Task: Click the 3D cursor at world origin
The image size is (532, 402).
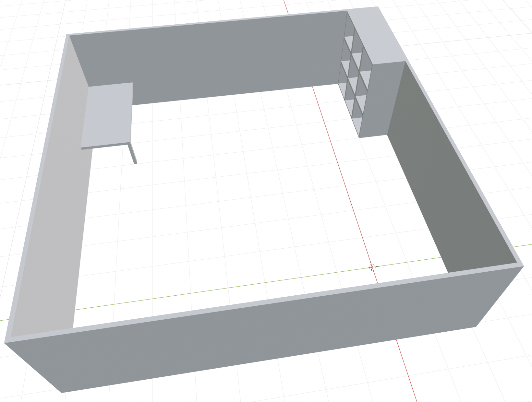Action: click(x=372, y=267)
